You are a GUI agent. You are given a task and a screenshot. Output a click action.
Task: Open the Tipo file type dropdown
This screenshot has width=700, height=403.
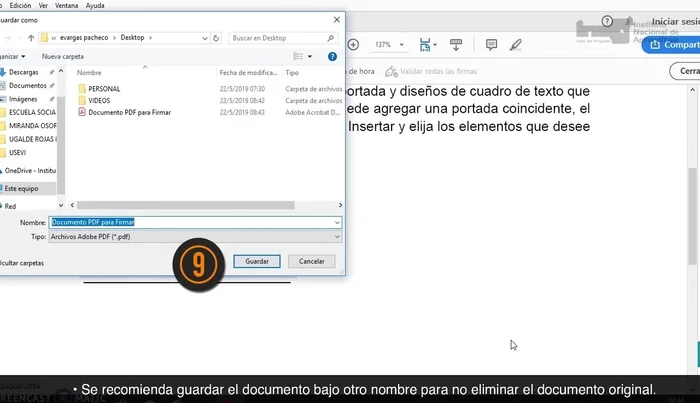195,237
